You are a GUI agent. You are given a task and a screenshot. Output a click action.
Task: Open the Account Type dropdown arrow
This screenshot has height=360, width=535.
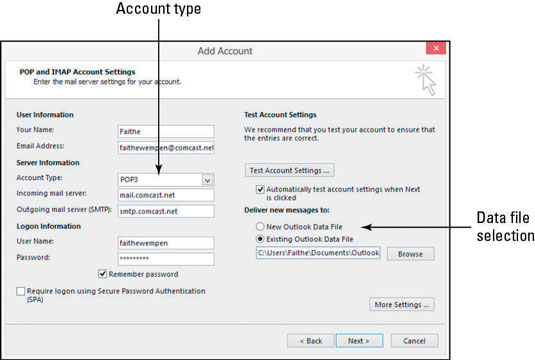(x=207, y=180)
